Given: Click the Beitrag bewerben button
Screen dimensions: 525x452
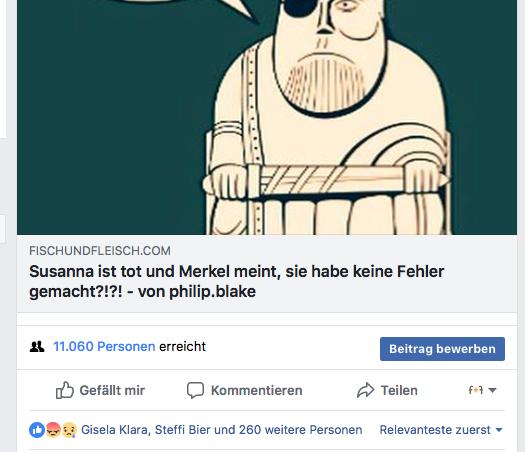Looking at the screenshot, I should pos(442,349).
